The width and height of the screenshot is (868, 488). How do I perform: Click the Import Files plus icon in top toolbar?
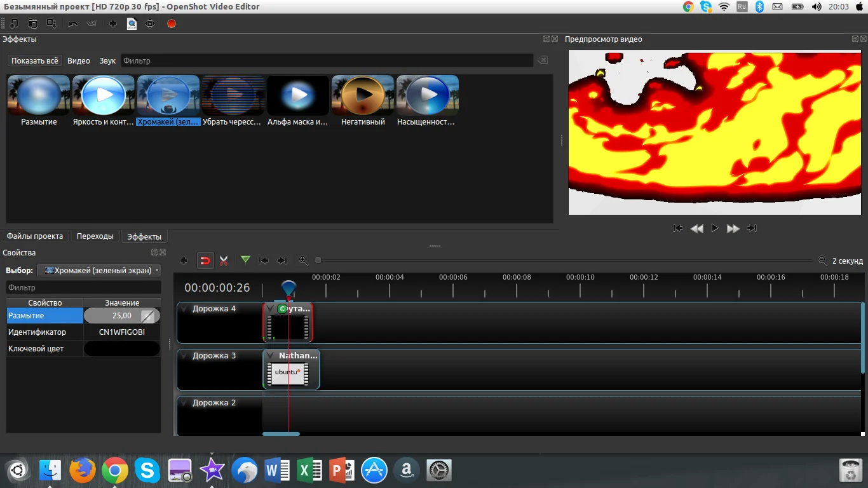[x=113, y=24]
